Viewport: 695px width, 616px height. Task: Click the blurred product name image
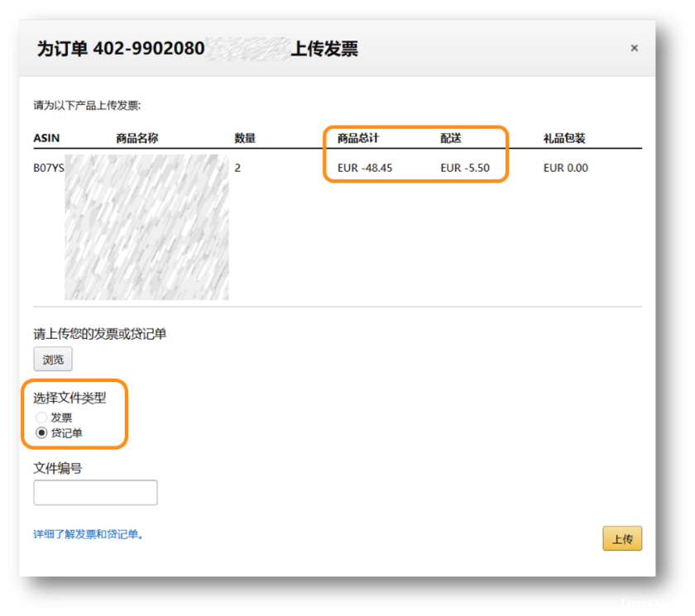pyautogui.click(x=146, y=227)
